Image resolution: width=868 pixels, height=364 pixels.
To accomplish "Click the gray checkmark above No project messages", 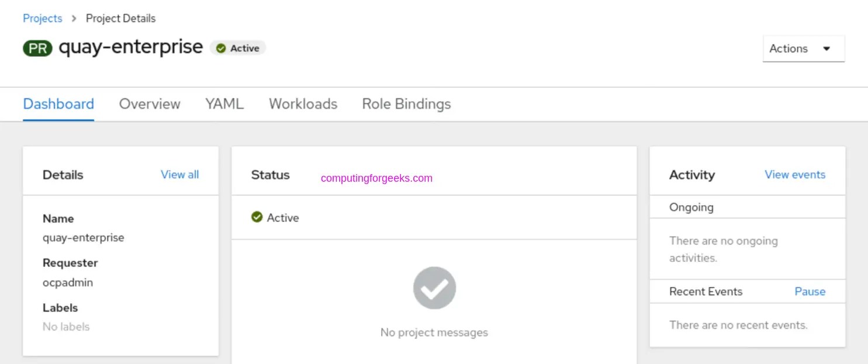I will click(434, 287).
